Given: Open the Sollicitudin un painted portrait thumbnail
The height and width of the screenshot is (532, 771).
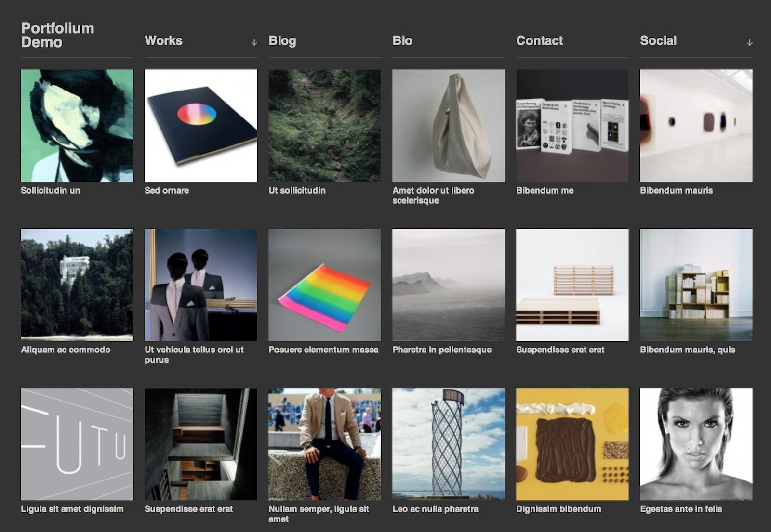Looking at the screenshot, I should (x=77, y=126).
